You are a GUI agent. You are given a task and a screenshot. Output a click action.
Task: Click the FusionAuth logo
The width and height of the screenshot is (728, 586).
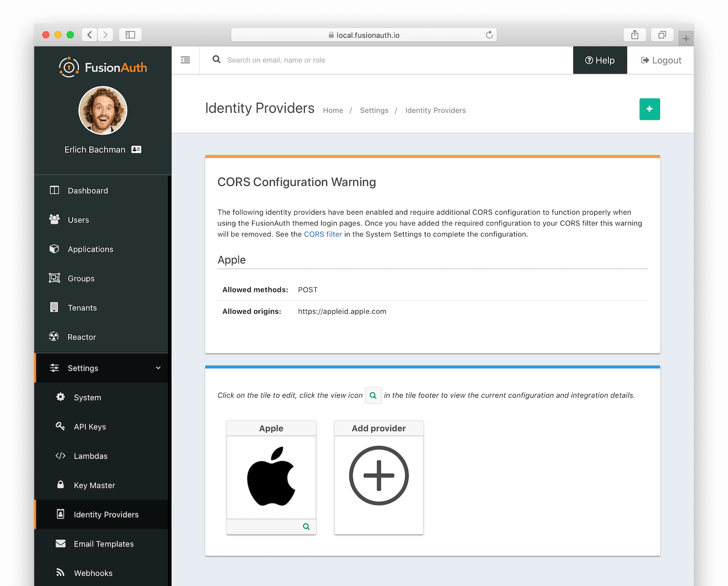click(x=103, y=67)
